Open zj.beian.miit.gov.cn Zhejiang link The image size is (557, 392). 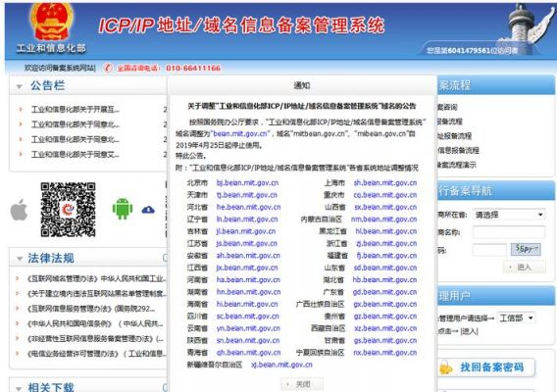386,243
